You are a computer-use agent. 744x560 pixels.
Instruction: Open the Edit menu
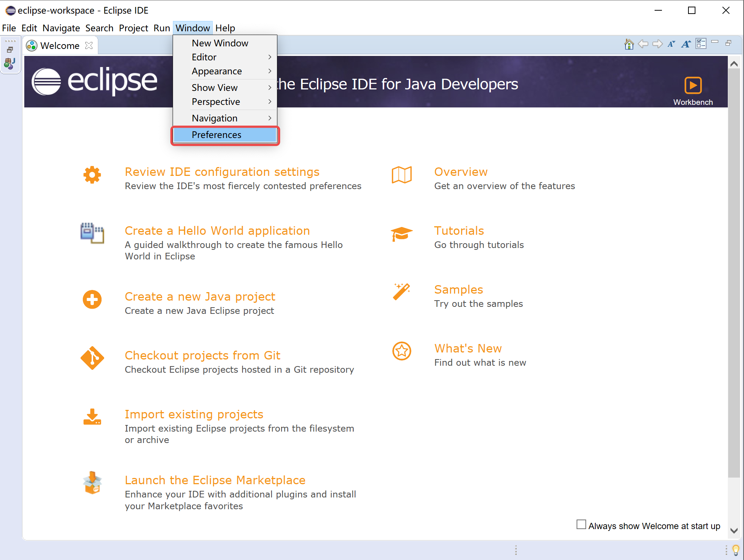29,28
